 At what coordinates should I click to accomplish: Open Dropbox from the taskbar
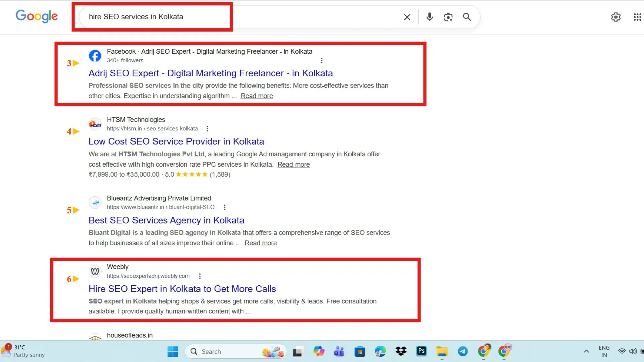click(x=401, y=351)
